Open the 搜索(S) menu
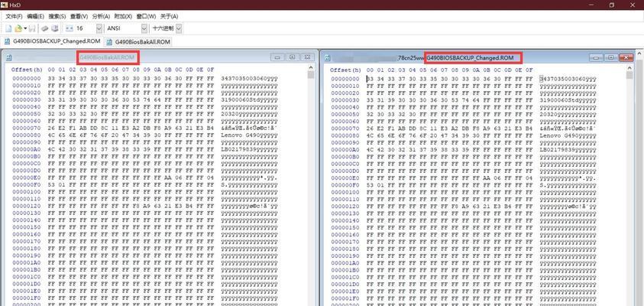 click(57, 17)
